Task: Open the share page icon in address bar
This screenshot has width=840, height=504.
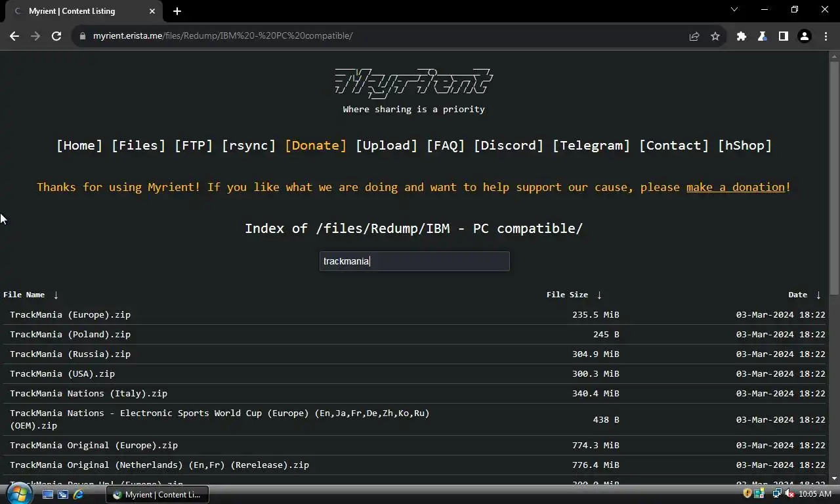Action: [x=694, y=36]
